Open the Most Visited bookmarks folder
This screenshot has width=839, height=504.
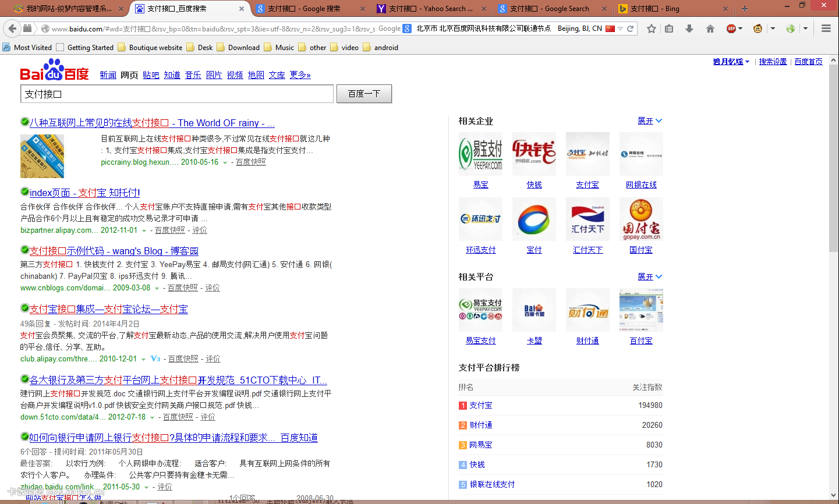(27, 48)
